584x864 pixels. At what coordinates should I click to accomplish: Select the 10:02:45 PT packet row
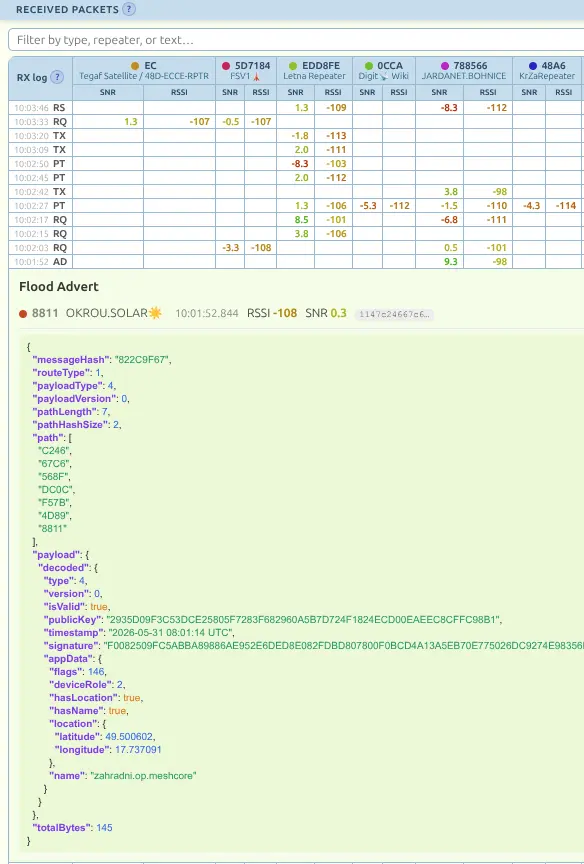[x=296, y=177]
